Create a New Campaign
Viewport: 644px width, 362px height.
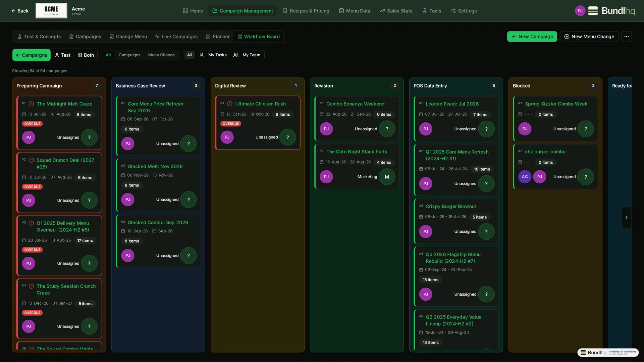tap(532, 37)
